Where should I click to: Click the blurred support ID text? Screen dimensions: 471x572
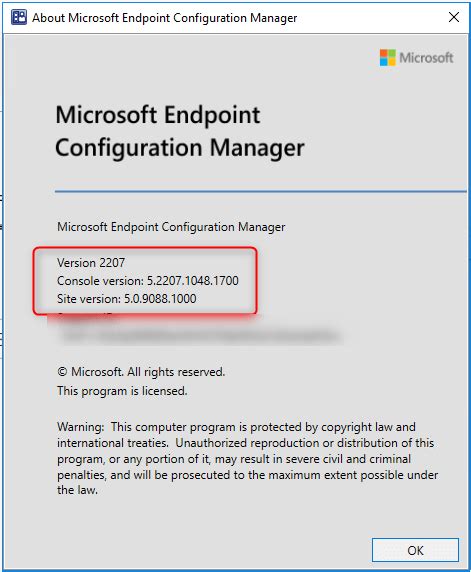tap(199, 335)
